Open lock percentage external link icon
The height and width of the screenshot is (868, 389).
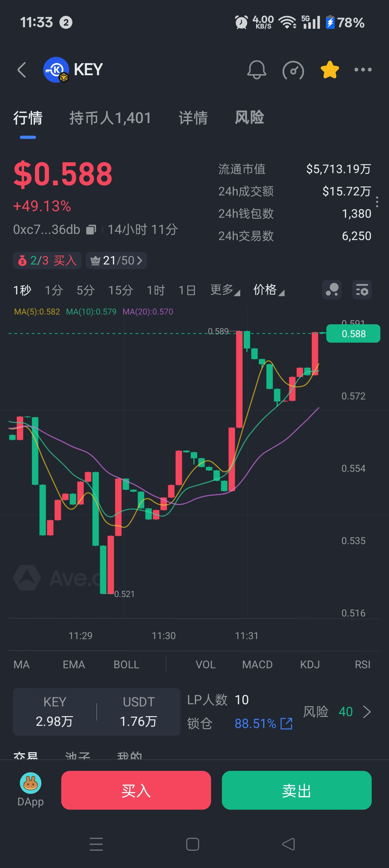pos(286,723)
